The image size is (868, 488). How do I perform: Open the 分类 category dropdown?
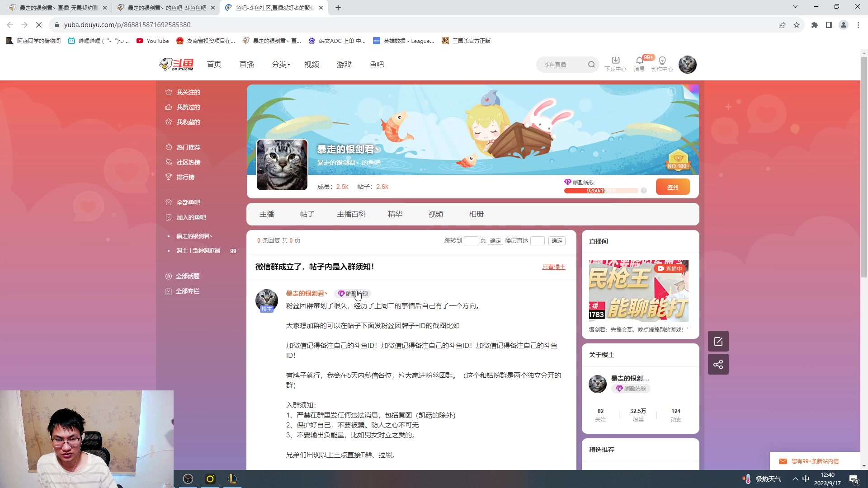point(280,64)
